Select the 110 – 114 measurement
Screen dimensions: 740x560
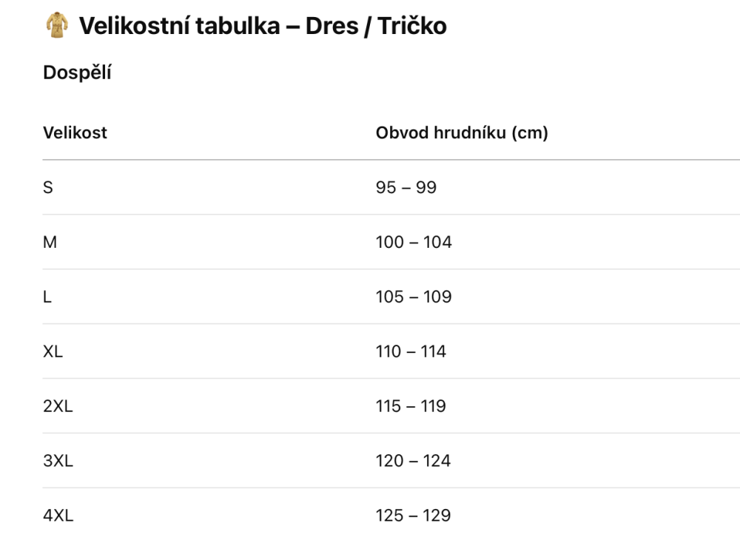tap(411, 351)
